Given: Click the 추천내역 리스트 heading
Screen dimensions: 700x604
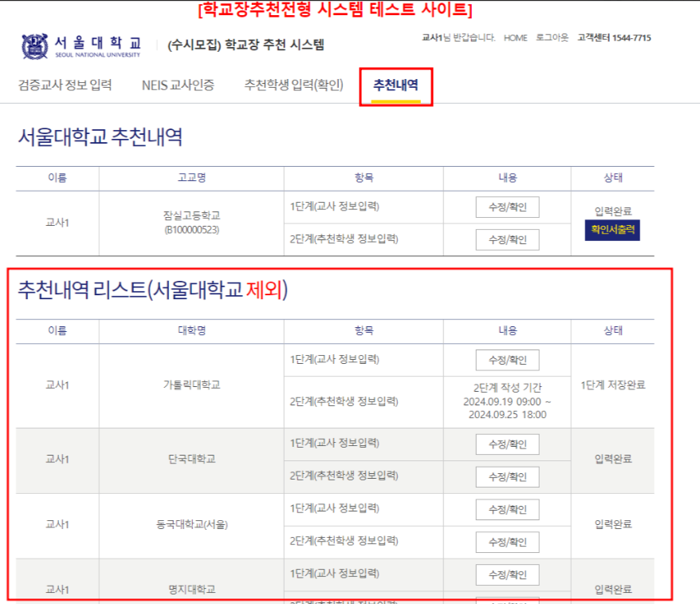Looking at the screenshot, I should pos(153,290).
